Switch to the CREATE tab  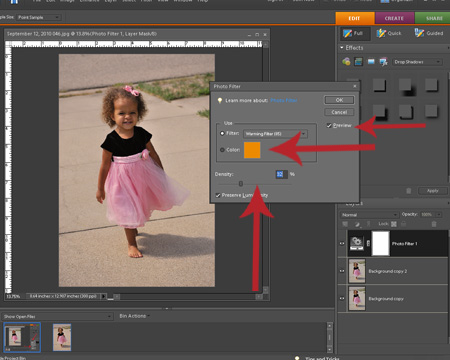pyautogui.click(x=394, y=18)
